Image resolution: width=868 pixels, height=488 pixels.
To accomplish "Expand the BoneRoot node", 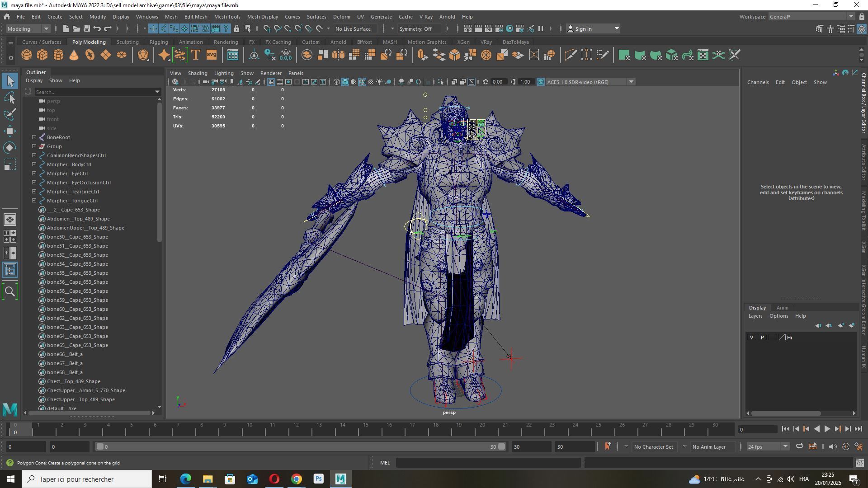I will pyautogui.click(x=34, y=137).
